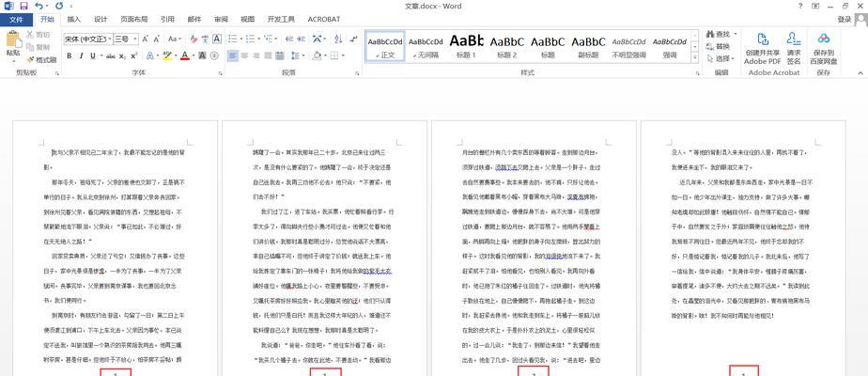The image size is (868, 376).
Task: Open the phonetic guide (拼音) tool
Action: 205,39
